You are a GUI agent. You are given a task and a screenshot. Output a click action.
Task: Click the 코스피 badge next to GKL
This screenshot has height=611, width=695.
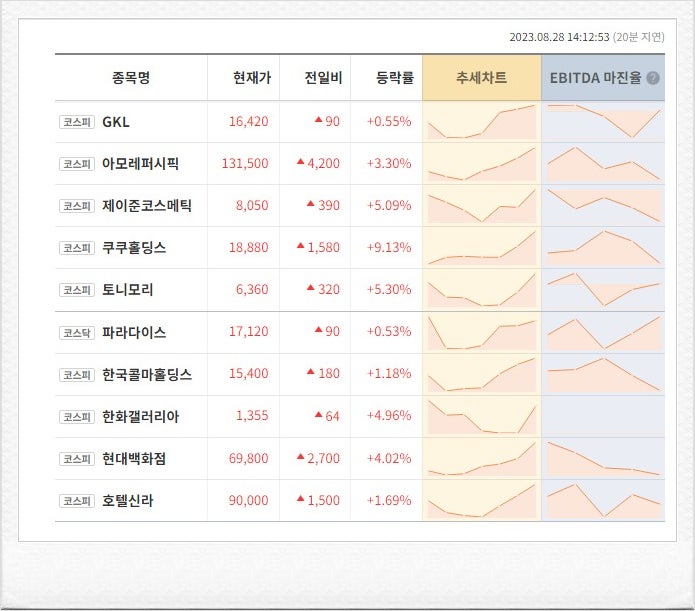pos(77,122)
